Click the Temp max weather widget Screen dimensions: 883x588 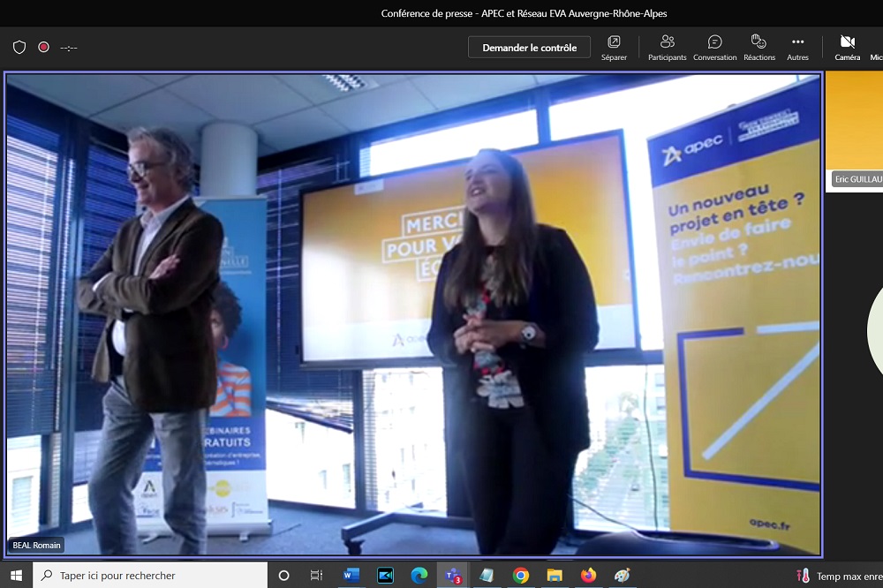point(839,576)
